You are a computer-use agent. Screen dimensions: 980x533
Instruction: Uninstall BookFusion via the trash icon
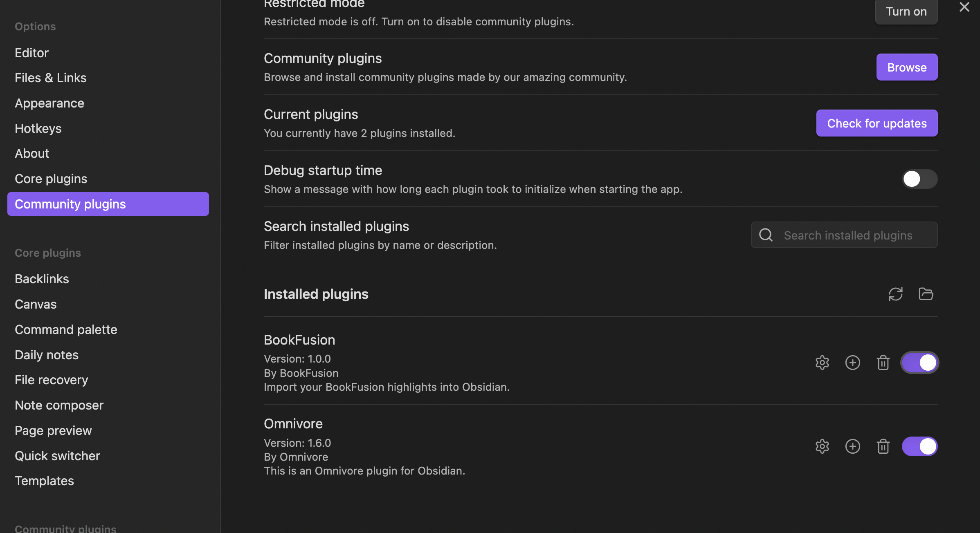[883, 363]
